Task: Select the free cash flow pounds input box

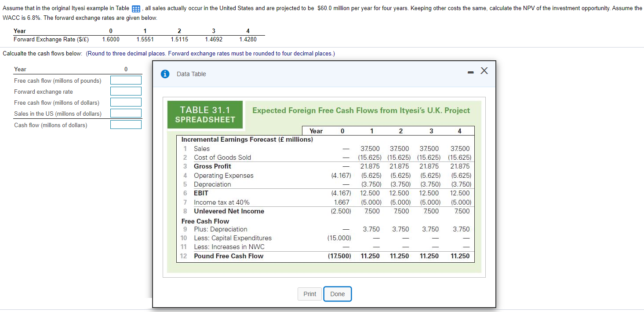Action: click(x=126, y=80)
